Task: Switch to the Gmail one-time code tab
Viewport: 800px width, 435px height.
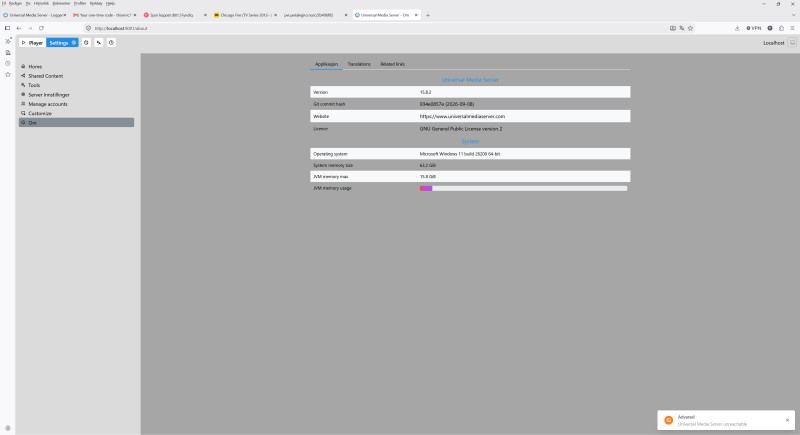Action: tap(105, 15)
